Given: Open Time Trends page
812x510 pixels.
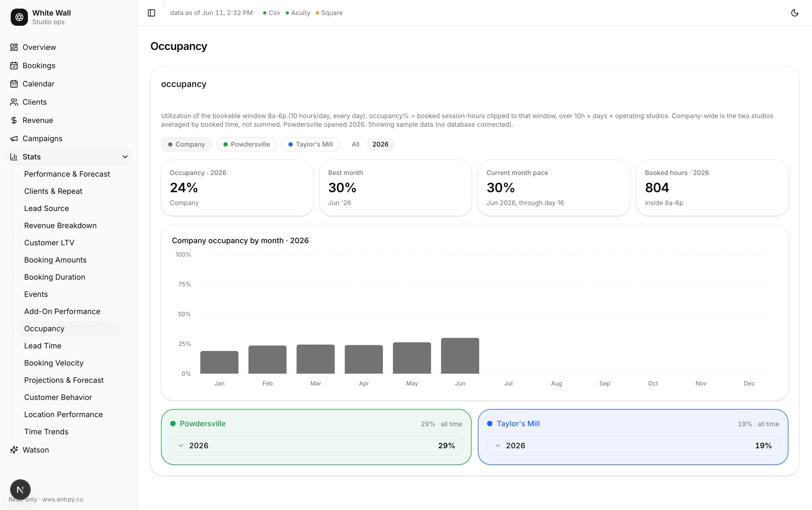Looking at the screenshot, I should pos(46,432).
